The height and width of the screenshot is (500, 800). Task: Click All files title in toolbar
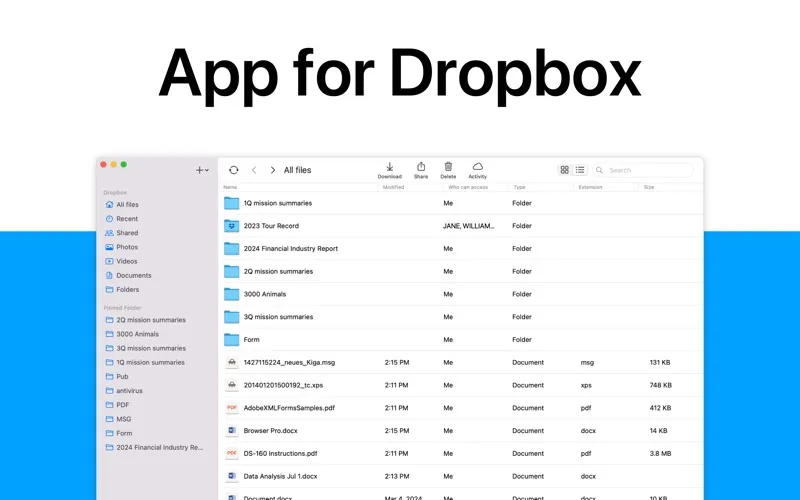(297, 170)
